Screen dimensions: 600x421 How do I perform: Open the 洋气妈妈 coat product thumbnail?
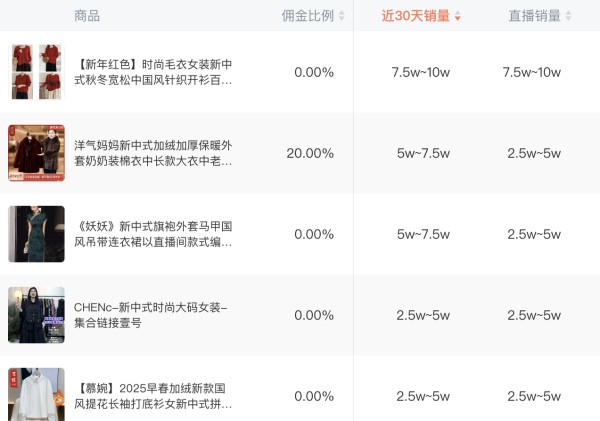[36, 153]
